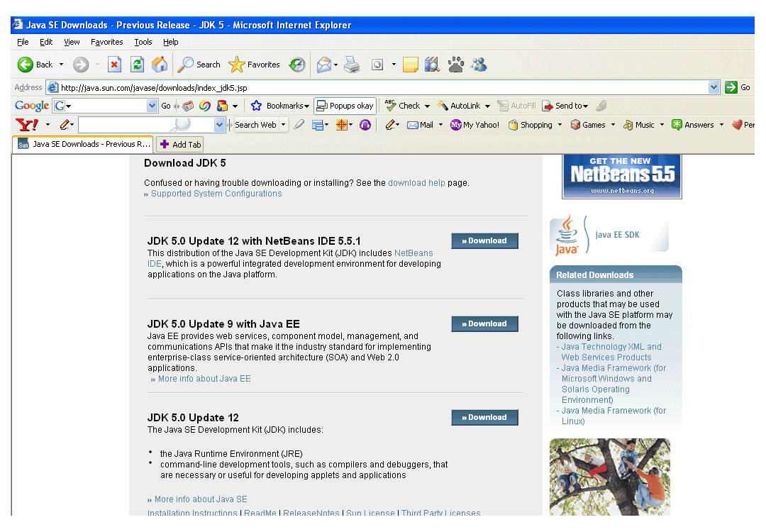Click the download help link

click(417, 183)
